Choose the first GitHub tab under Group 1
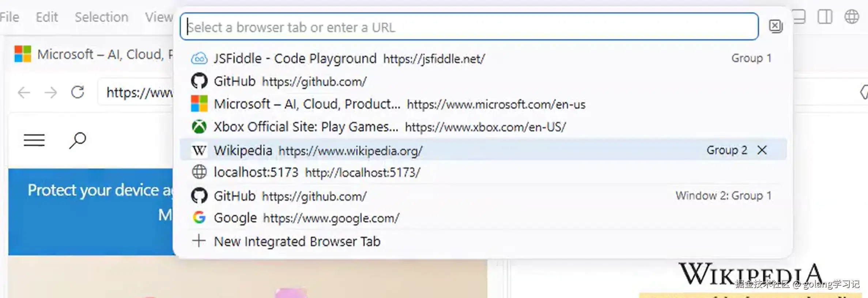The width and height of the screenshot is (868, 298). [483, 81]
